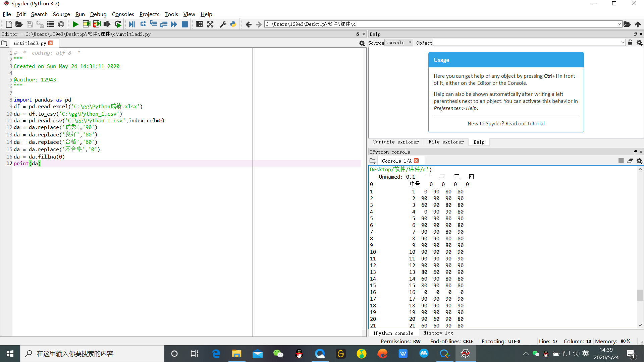Switch to the Variable explorer tab
Image resolution: width=644 pixels, height=362 pixels.
pos(396,142)
